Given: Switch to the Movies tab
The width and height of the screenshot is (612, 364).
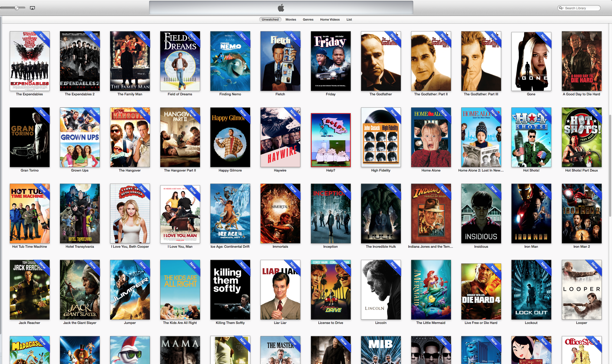Looking at the screenshot, I should tap(291, 20).
